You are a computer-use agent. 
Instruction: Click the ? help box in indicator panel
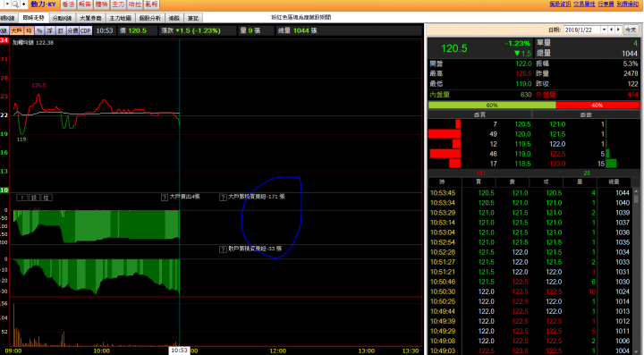pos(21,198)
